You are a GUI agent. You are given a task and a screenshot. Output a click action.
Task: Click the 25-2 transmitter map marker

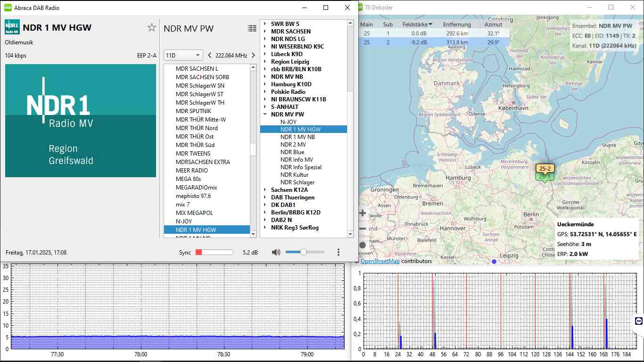coord(545,168)
